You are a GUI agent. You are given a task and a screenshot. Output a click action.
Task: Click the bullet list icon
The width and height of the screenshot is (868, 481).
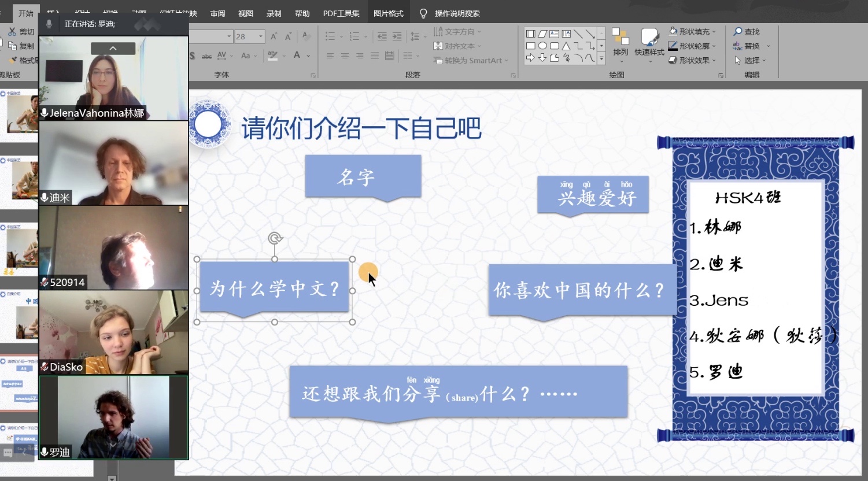tap(330, 36)
